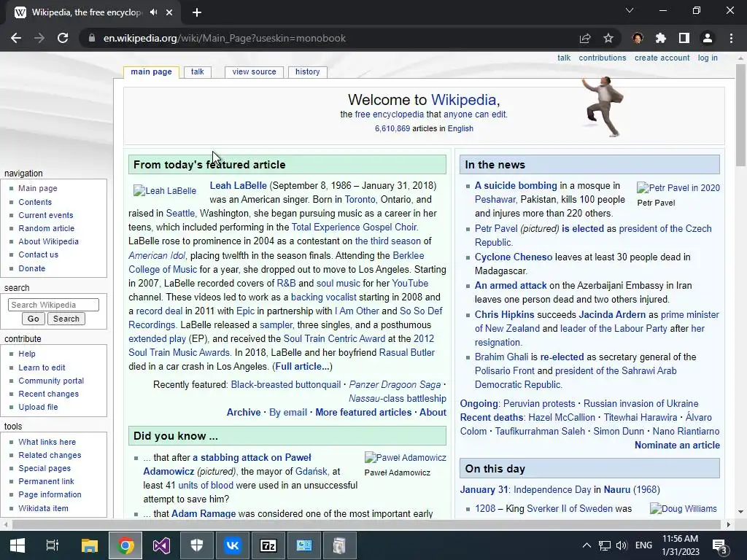Switch to the article talk tab
Screen dimensions: 747x560
coord(197,72)
